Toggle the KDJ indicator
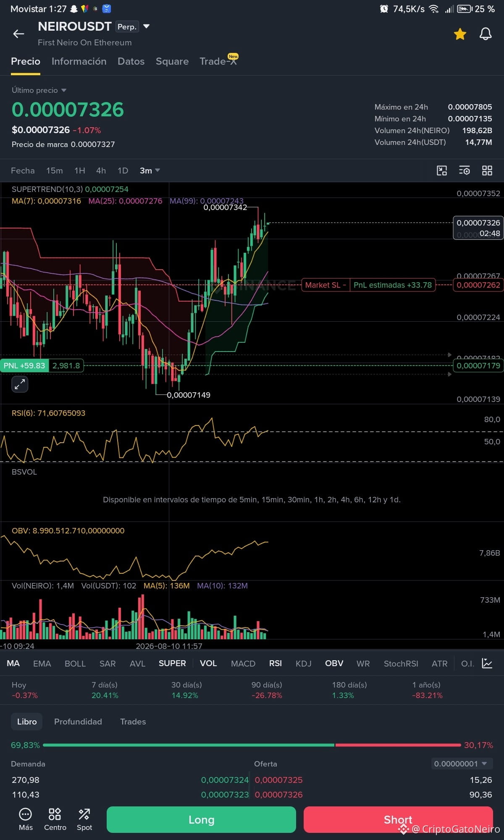This screenshot has width=504, height=840. 304,663
